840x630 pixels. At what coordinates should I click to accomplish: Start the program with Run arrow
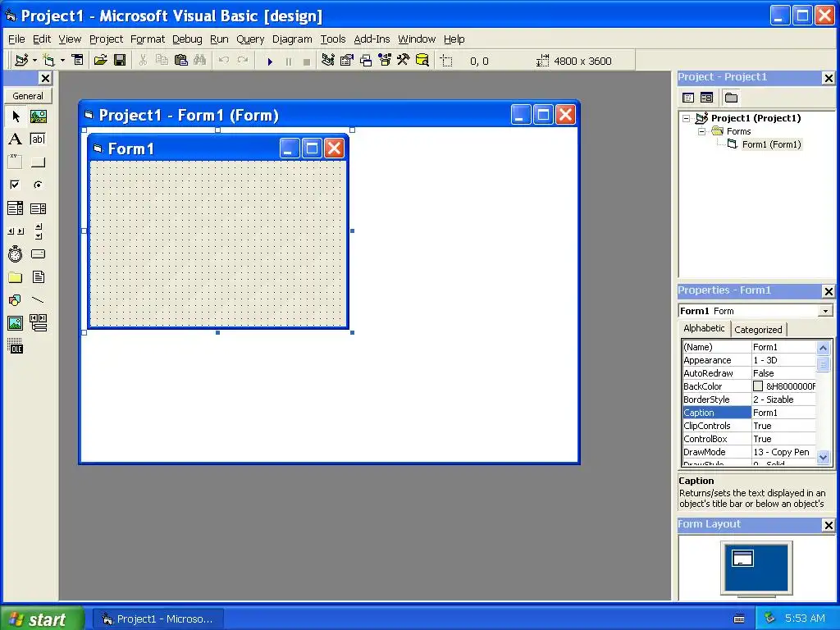click(x=270, y=61)
